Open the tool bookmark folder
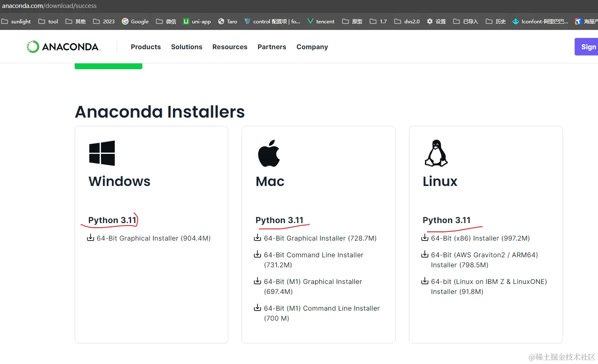 click(x=48, y=21)
